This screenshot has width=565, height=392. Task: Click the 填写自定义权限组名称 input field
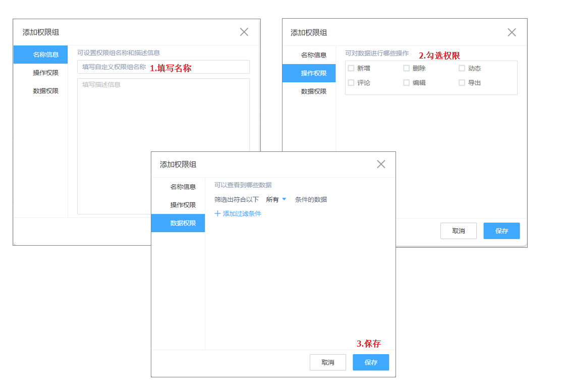coord(163,67)
